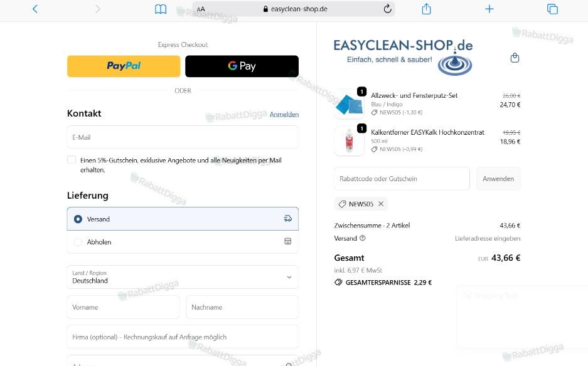
Task: Pay with the Google Pay button
Action: (242, 66)
